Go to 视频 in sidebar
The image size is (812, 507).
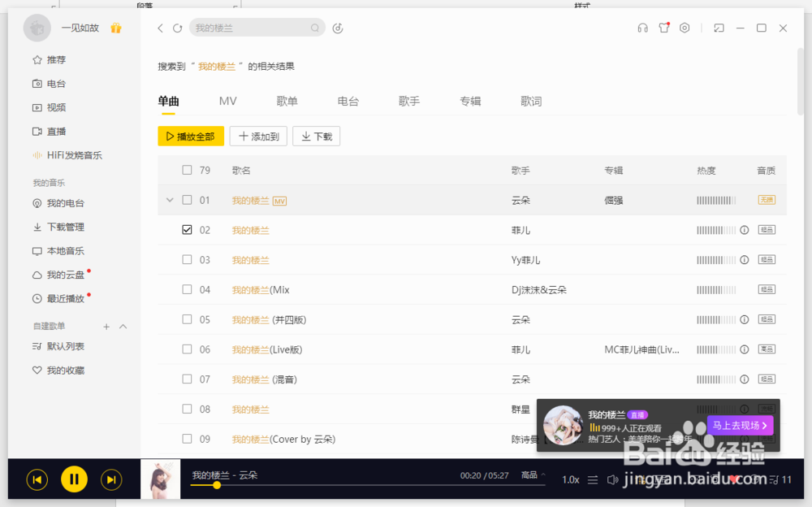tap(50, 107)
